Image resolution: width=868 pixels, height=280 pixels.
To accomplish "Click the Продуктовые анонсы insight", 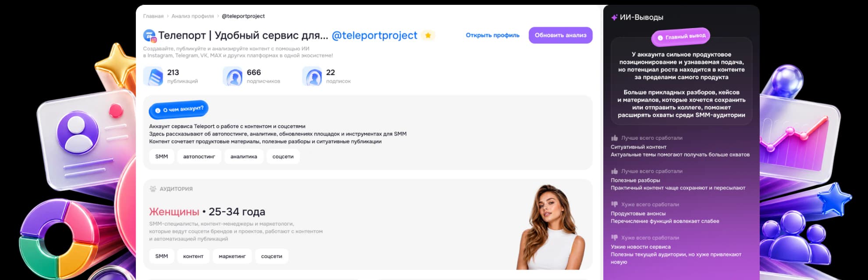I will click(638, 214).
